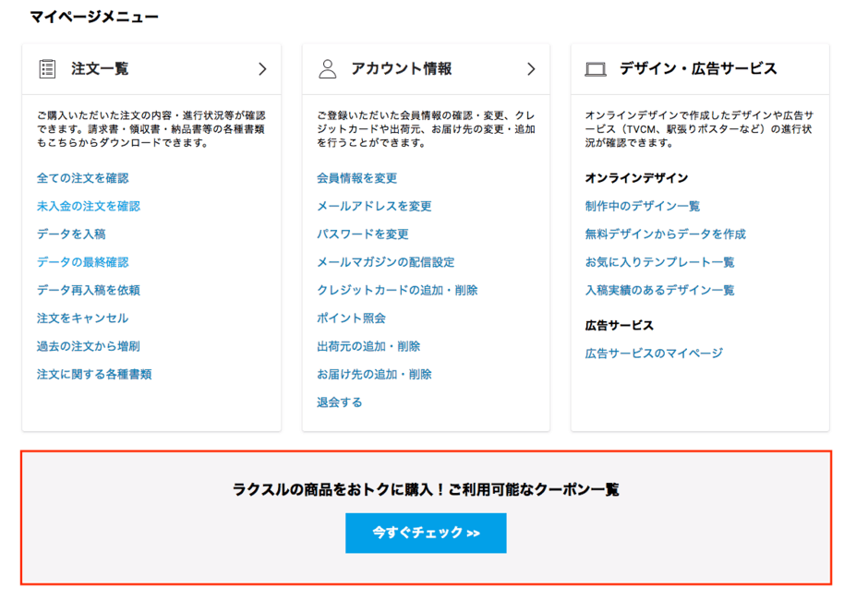Open 出荷元の追加・削除 link
The width and height of the screenshot is (868, 600).
pos(368,346)
